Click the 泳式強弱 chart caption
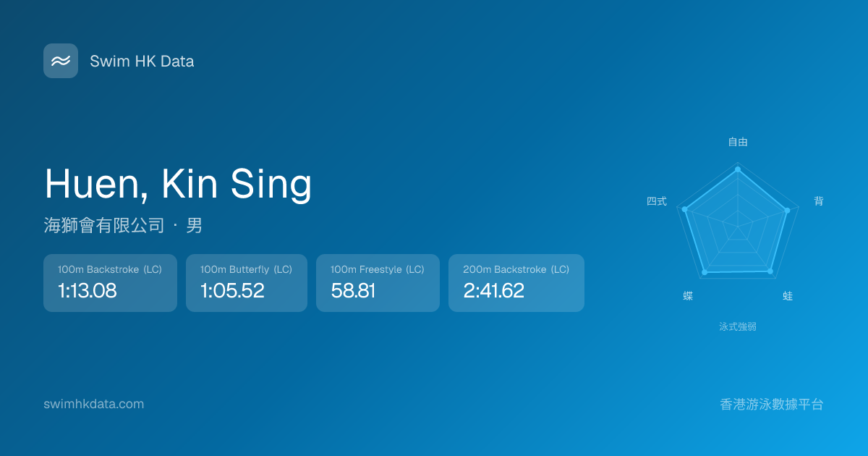Viewport: 868px width, 456px height. (738, 326)
